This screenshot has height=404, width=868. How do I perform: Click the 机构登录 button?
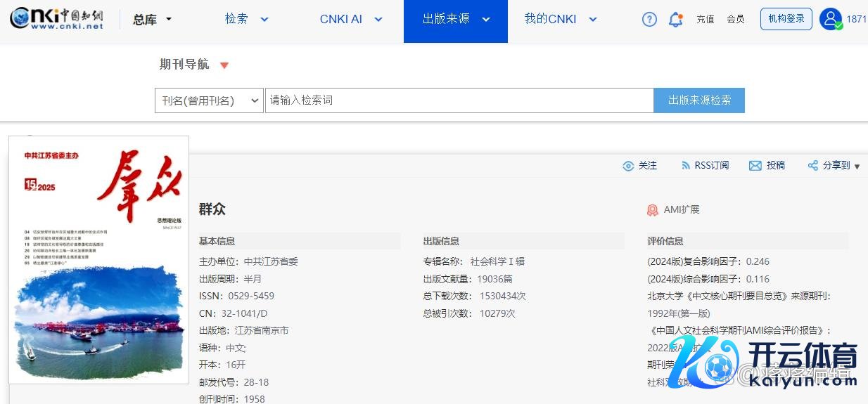click(786, 19)
